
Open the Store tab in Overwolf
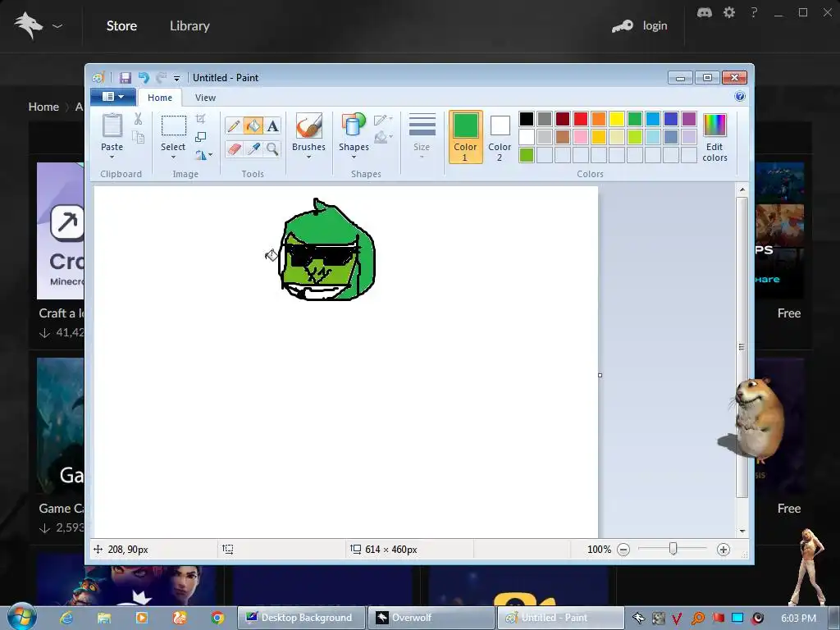coord(121,25)
